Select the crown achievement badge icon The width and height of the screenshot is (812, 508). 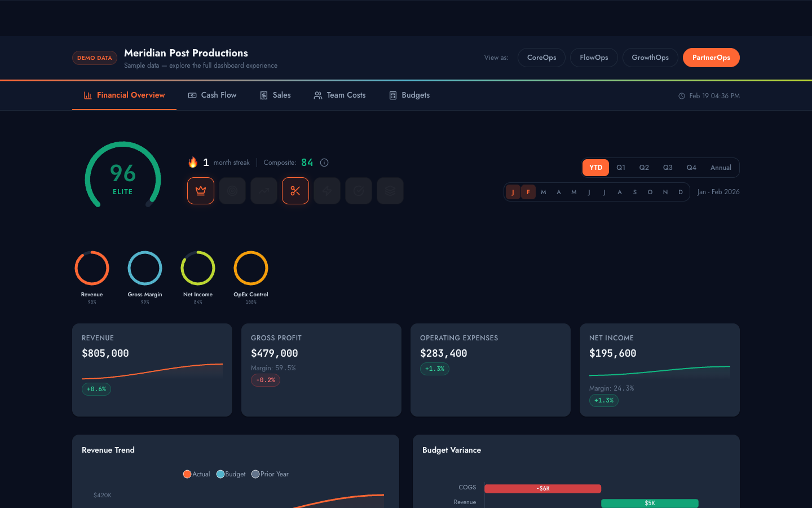point(201,191)
